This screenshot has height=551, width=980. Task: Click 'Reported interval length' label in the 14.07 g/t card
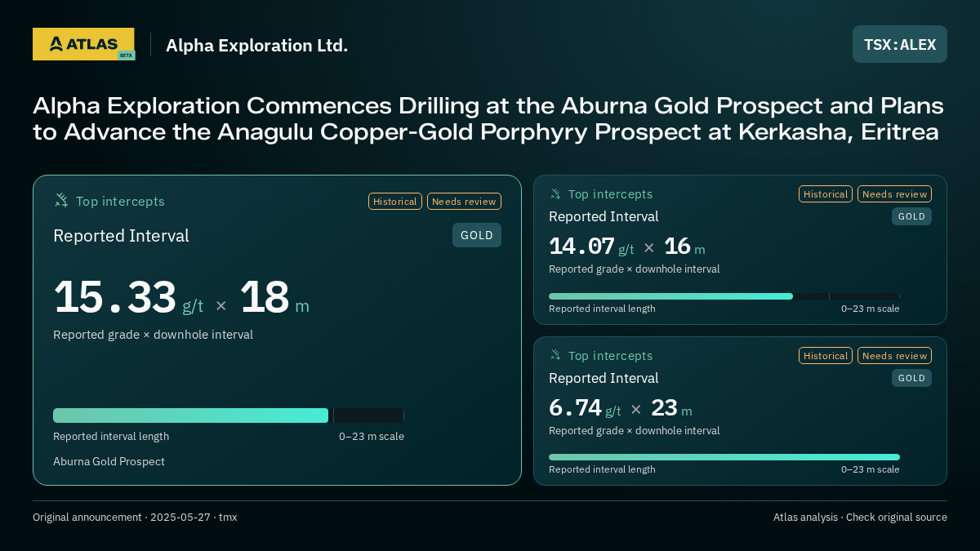click(602, 309)
